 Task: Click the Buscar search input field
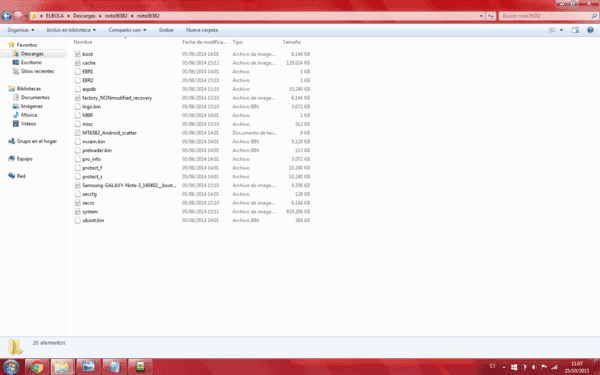[545, 16]
